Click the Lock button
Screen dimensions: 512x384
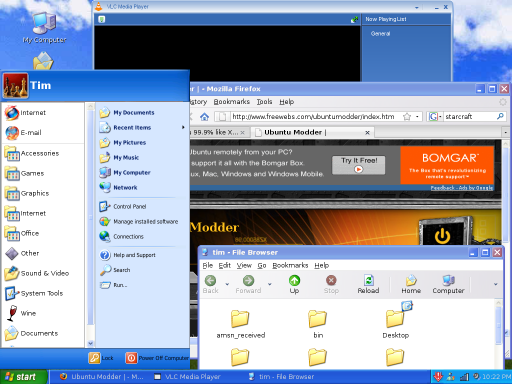(101, 358)
